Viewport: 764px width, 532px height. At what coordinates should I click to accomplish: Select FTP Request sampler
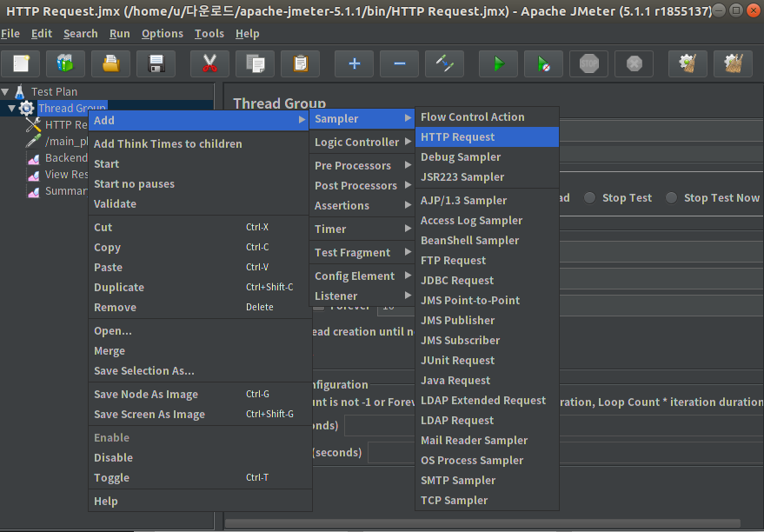click(487, 260)
